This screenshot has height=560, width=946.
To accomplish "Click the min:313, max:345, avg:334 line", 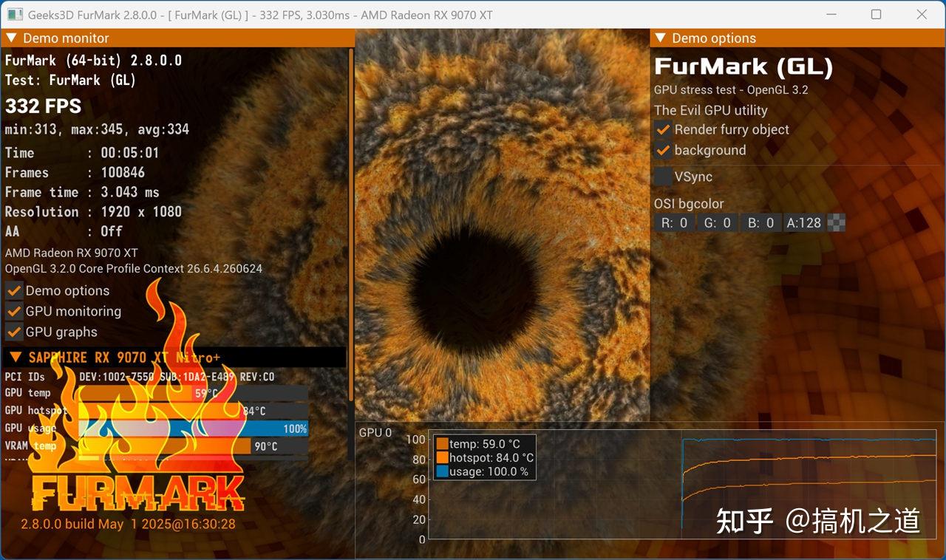I will tap(97, 129).
